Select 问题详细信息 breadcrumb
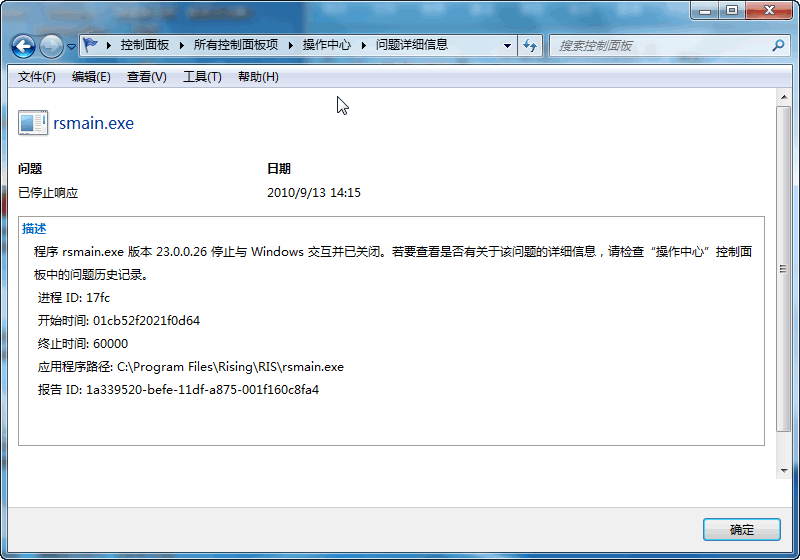Image resolution: width=800 pixels, height=560 pixels. click(412, 45)
